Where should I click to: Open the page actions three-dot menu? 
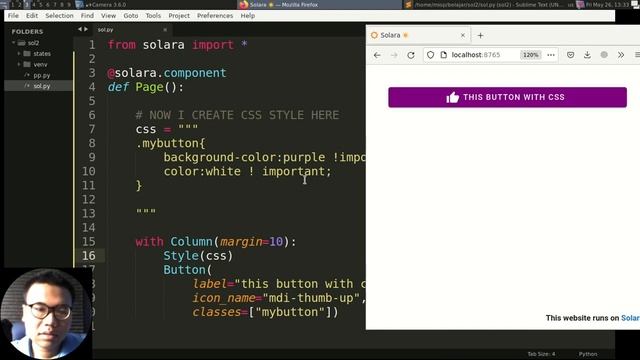tap(551, 55)
